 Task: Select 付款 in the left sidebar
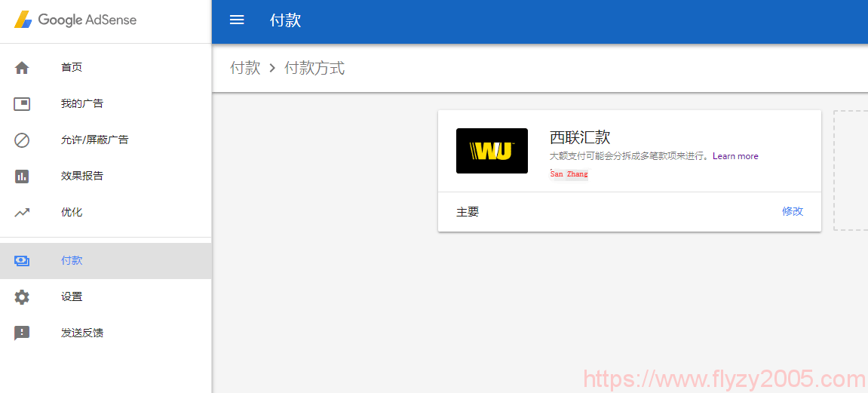(72, 261)
